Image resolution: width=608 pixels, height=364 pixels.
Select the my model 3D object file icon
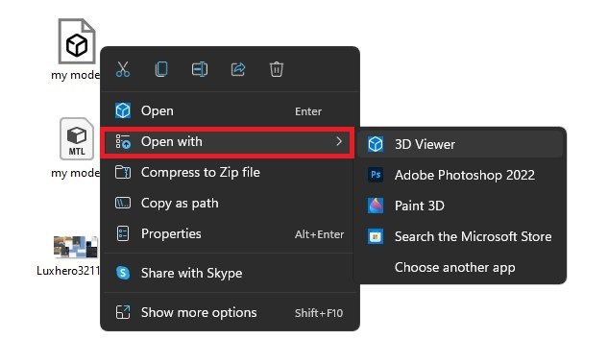click(77, 41)
